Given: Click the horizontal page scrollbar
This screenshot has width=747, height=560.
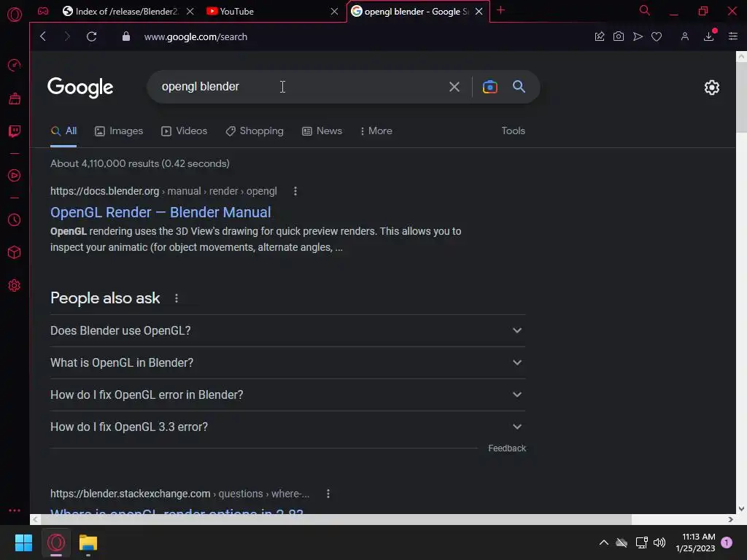Looking at the screenshot, I should [x=336, y=519].
